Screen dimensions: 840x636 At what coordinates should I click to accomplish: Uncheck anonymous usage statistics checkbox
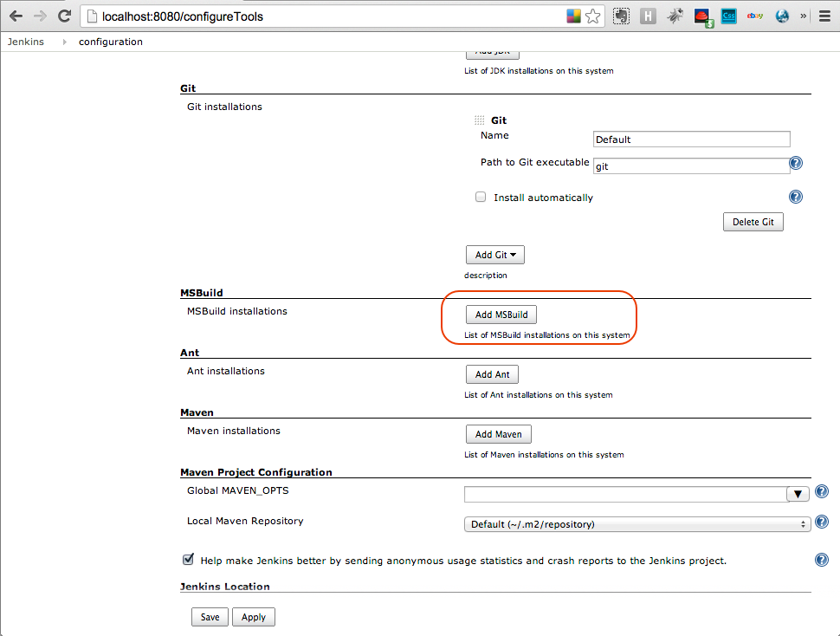(188, 560)
